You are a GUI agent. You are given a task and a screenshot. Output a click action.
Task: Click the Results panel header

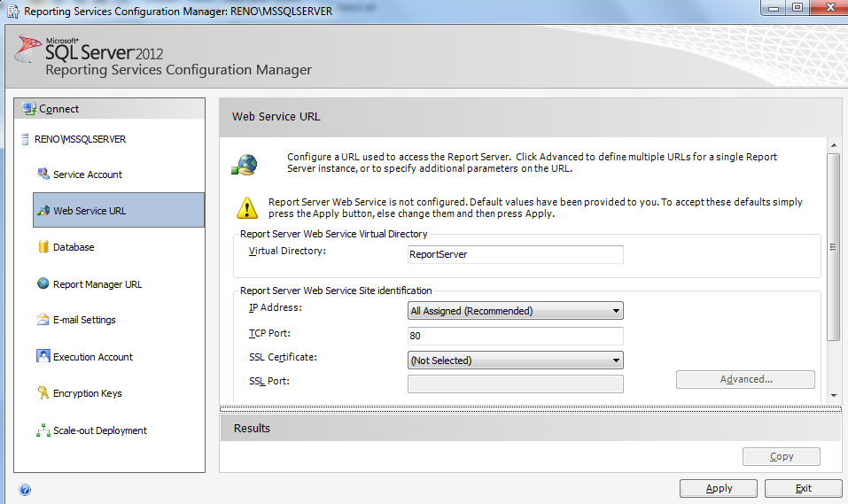[x=531, y=428]
